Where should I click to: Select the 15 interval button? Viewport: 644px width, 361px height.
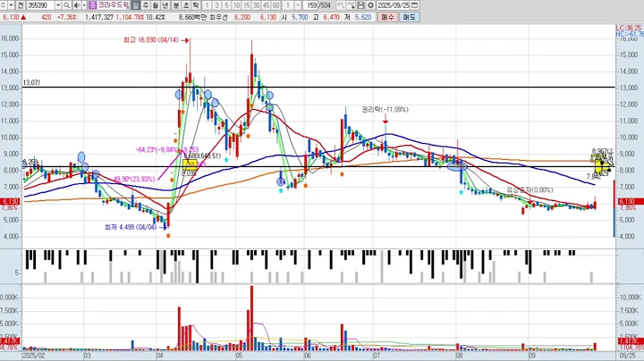[247, 5]
